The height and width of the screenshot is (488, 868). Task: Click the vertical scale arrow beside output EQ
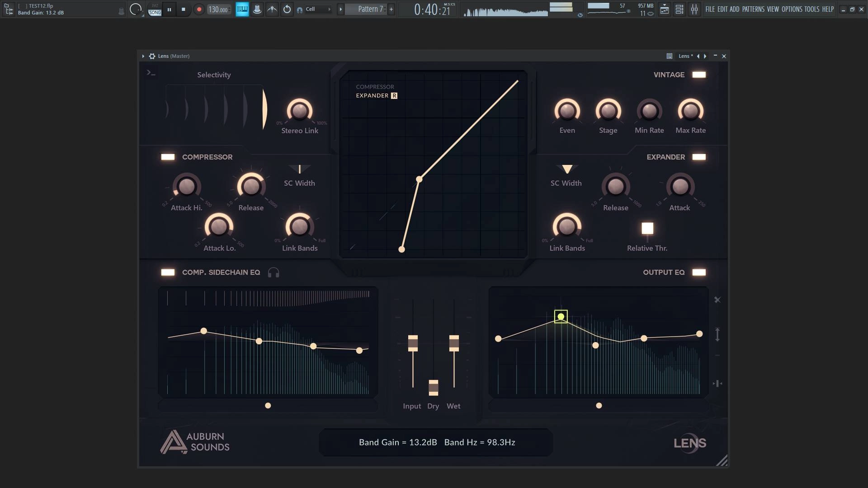[x=717, y=334]
